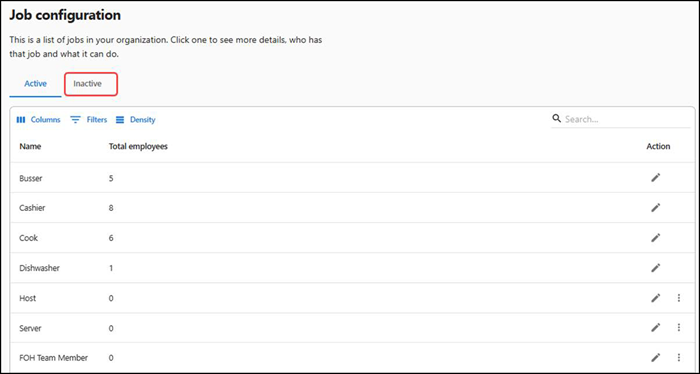Screen dimensions: 700x374
Task: Open edit pencil for Dishwasher
Action: point(655,268)
